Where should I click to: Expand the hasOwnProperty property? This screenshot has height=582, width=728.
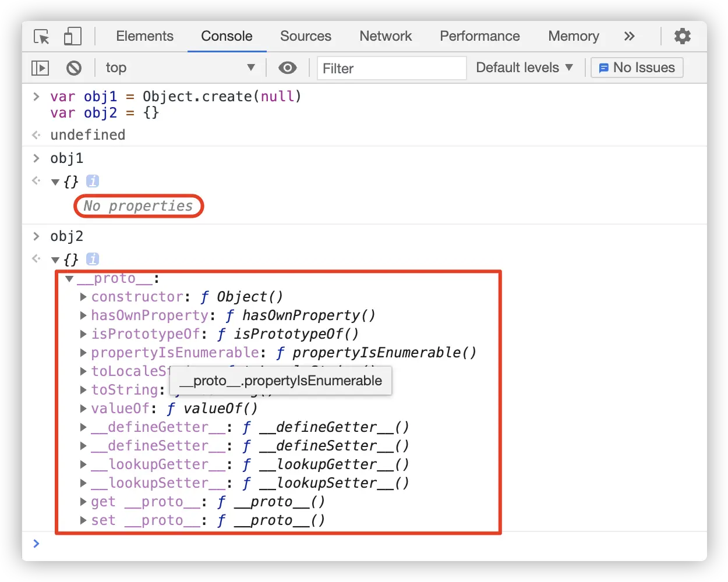coord(83,315)
